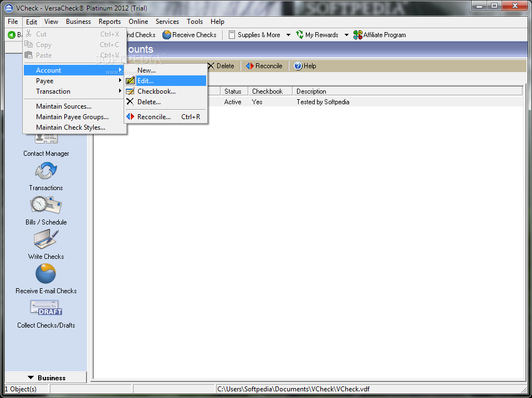Viewport: 532px width, 398px height.
Task: Open the Business menu
Action: 78,22
